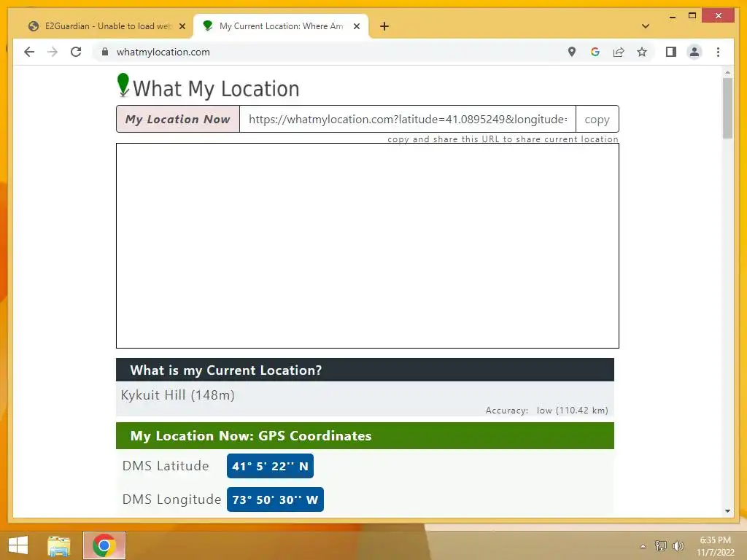Bookmark this page with the star
The image size is (747, 560).
tap(642, 52)
